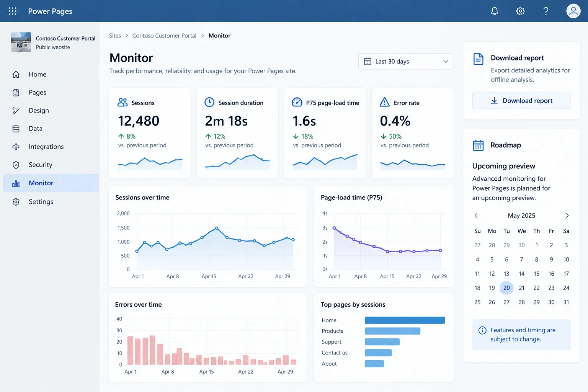
Task: Open Data in the sidebar
Action: pyautogui.click(x=51, y=129)
